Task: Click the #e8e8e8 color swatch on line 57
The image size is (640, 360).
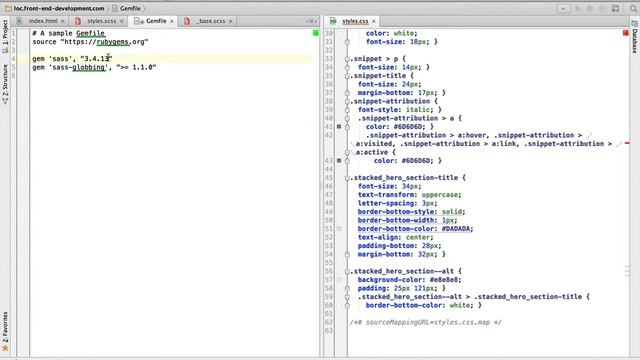Action: 339,280
